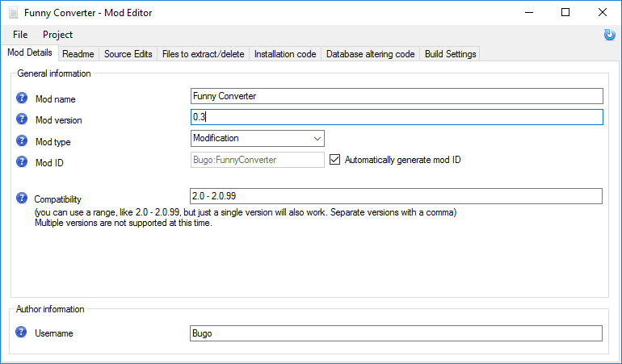Click the blue refresh icon at top right

(609, 35)
